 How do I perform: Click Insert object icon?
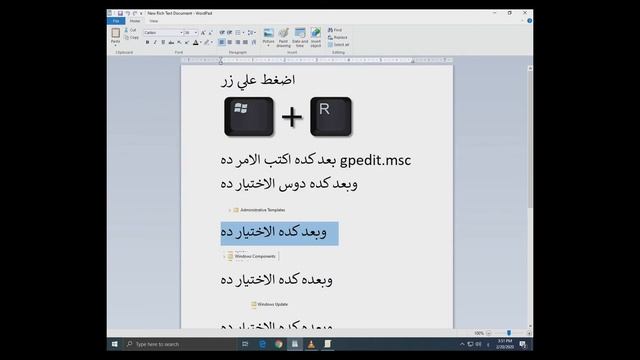click(x=316, y=37)
